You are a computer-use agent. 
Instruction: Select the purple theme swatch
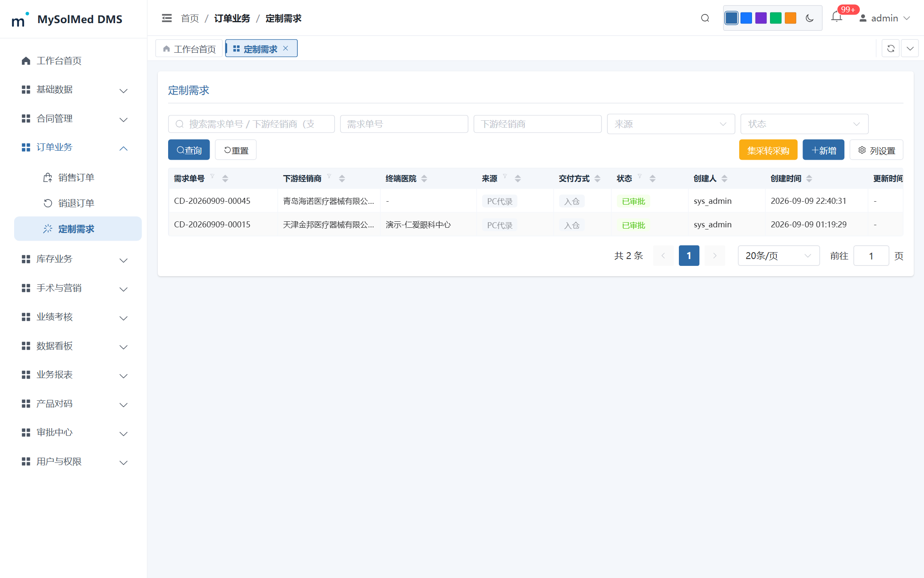tap(761, 18)
